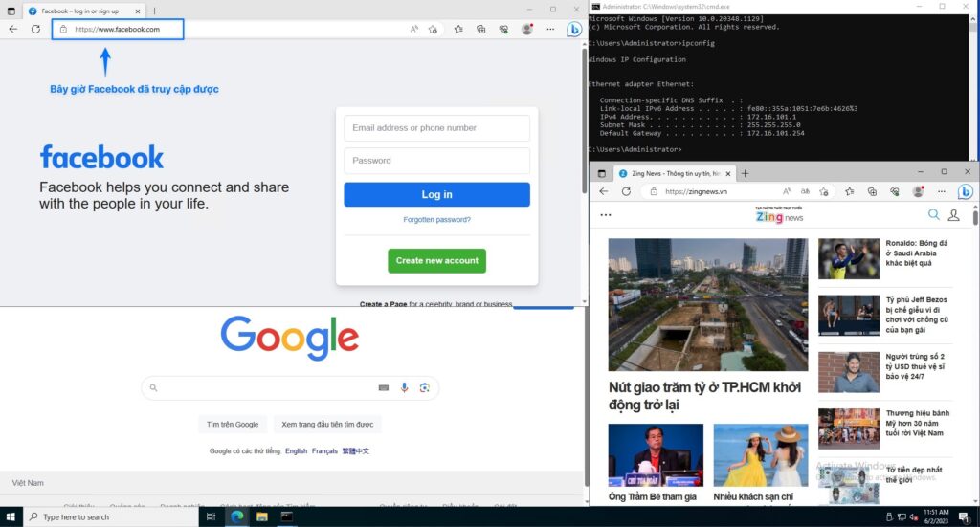Add a new tab in Facebook window
The image size is (980, 527).
click(x=154, y=11)
